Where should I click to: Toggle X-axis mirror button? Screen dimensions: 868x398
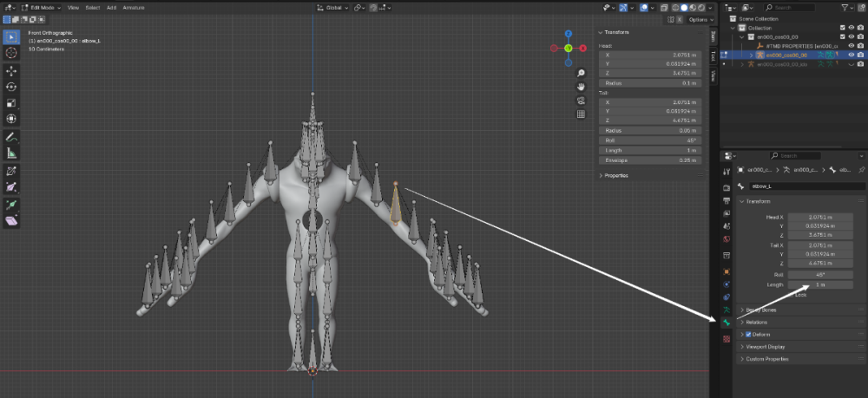680,20
